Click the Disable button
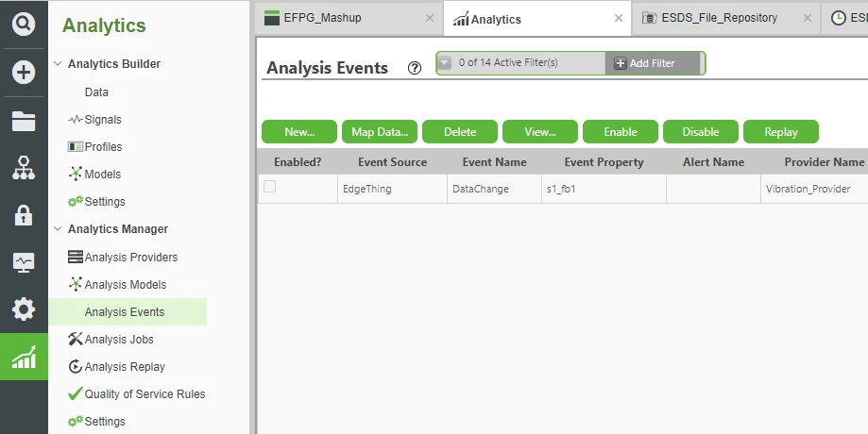The width and height of the screenshot is (868, 434). tap(701, 131)
